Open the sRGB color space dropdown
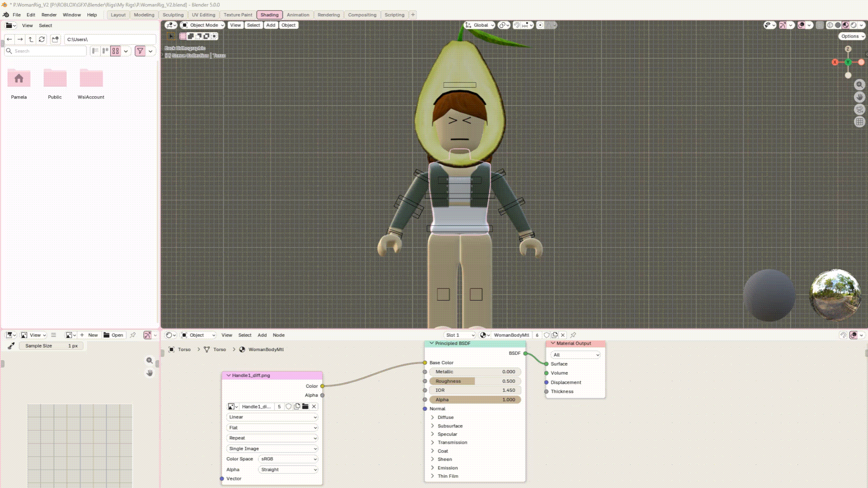Screen dimensions: 868x488 [x=288, y=459]
